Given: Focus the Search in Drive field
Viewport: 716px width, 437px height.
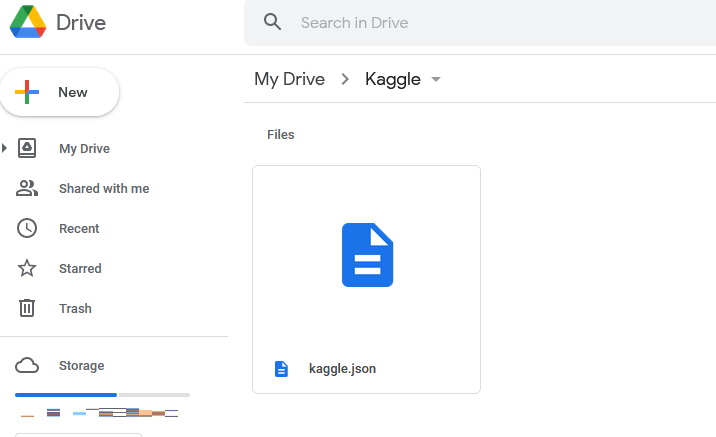Looking at the screenshot, I should pos(479,22).
